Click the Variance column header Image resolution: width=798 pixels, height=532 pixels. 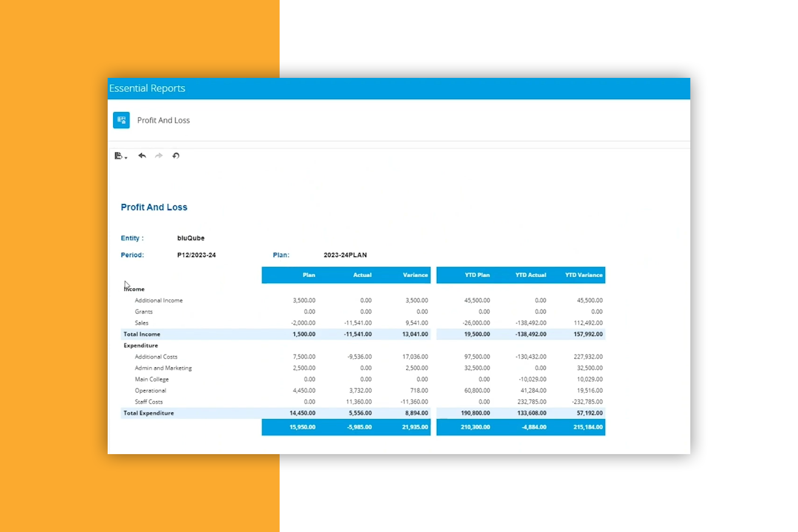415,275
